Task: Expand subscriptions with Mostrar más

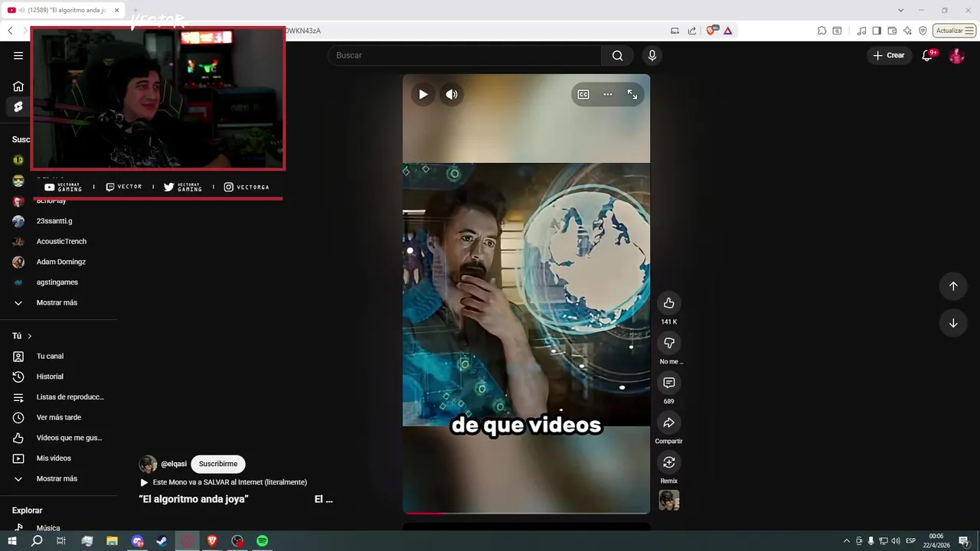Action: click(x=57, y=302)
